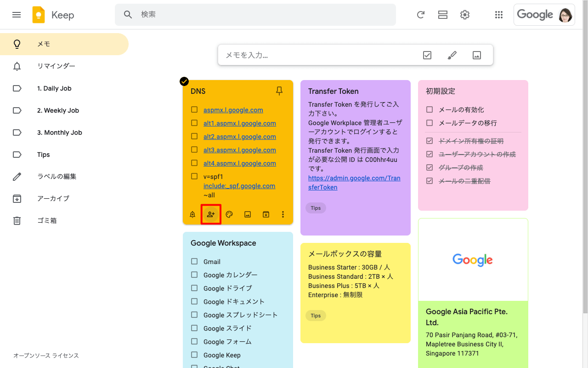
Task: Click オープンソース ライセンス link
Action: [x=46, y=356]
